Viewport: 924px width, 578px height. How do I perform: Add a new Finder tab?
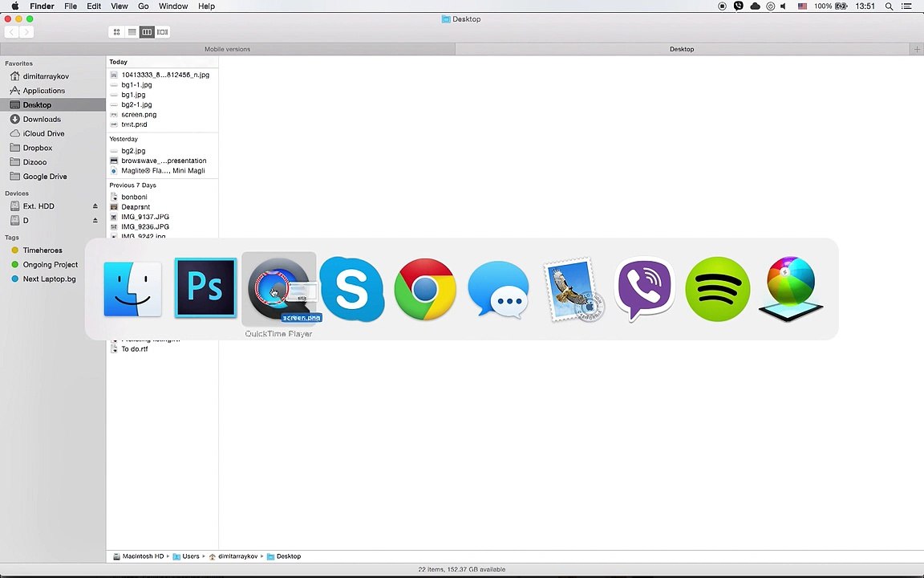coord(917,50)
